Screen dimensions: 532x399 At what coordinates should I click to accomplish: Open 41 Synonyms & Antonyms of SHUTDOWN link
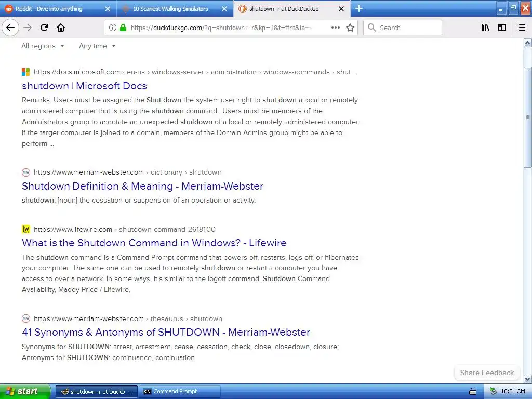point(166,332)
